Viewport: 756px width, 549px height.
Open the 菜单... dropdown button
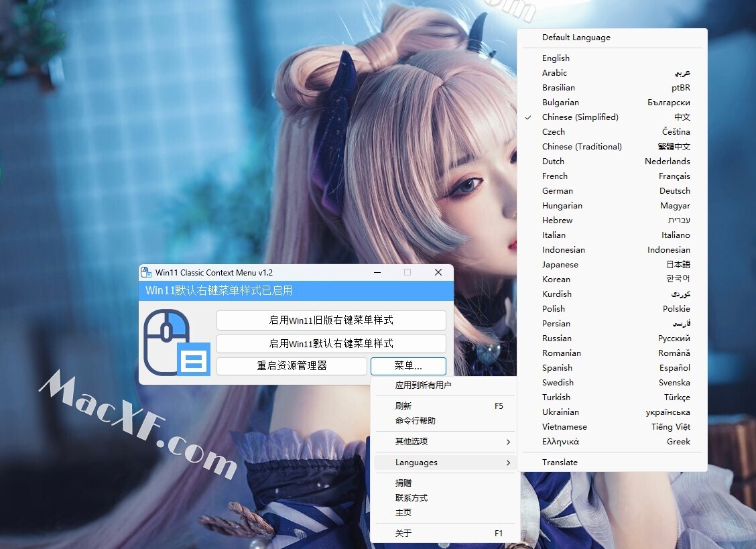click(x=407, y=366)
